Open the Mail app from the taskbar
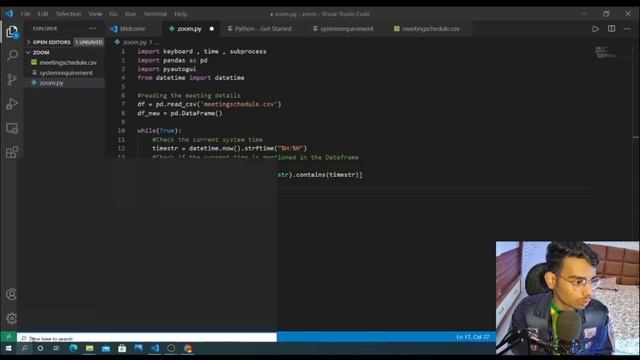Screen dimensions: 640x360 coord(106,349)
